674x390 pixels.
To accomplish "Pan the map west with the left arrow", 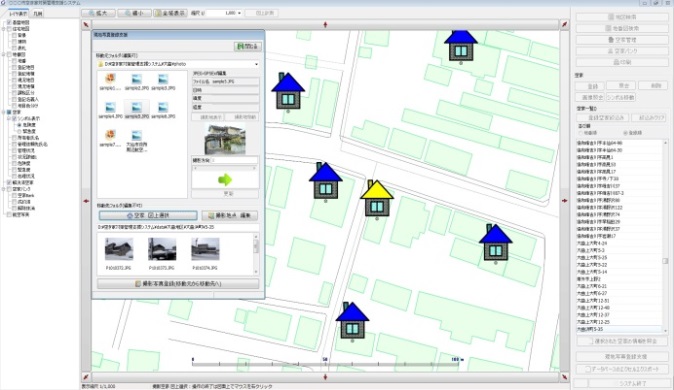I will (86, 201).
